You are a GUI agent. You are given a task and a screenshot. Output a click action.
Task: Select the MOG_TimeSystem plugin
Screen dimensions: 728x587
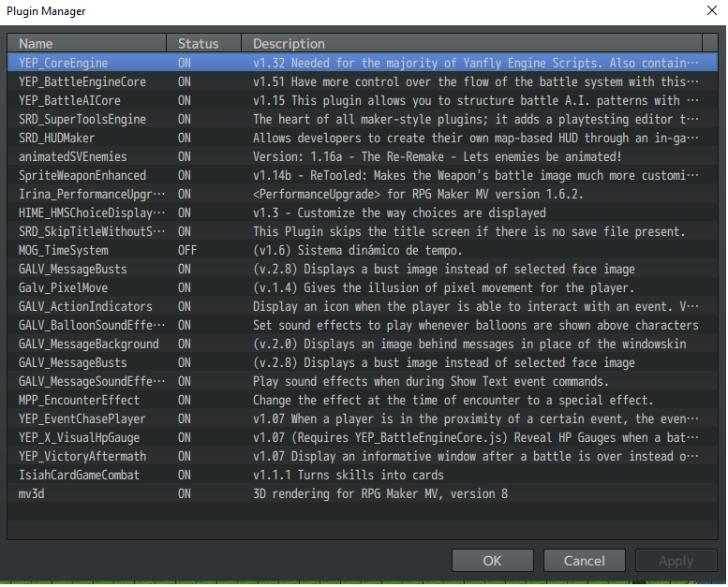click(363, 250)
